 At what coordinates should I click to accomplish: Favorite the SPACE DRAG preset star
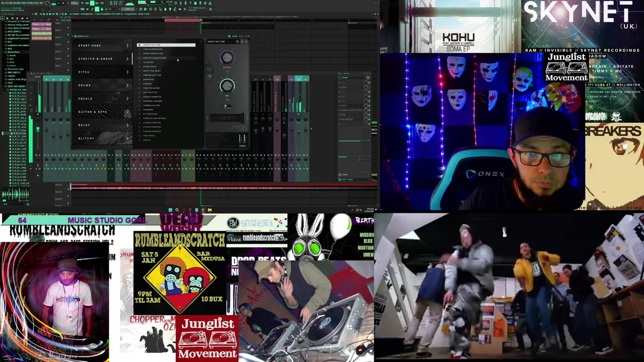[x=139, y=66]
